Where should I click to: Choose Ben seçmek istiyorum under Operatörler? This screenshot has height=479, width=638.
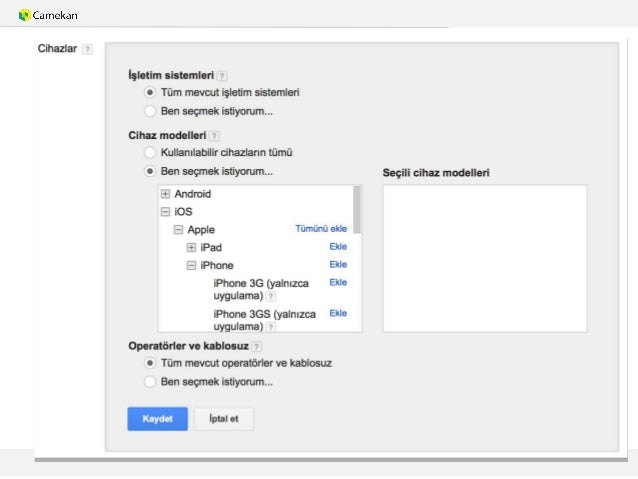(x=150, y=382)
